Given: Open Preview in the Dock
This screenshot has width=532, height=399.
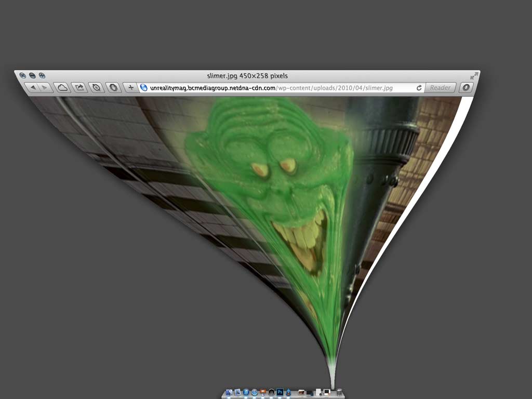Looking at the screenshot, I should pos(237,392).
